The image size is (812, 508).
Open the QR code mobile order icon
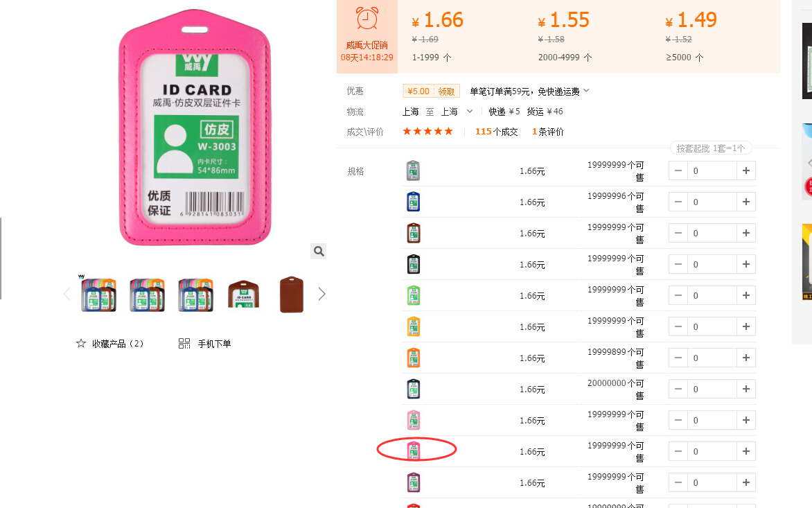(184, 343)
